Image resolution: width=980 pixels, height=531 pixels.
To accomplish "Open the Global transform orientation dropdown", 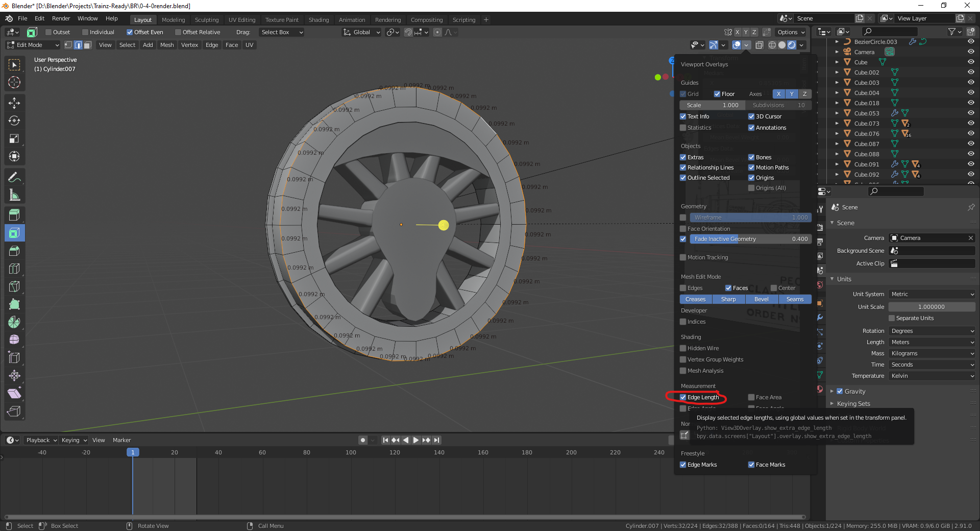I will click(x=362, y=32).
